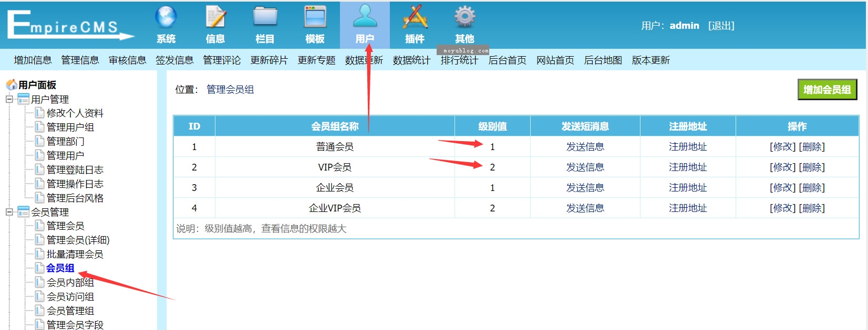Viewport: 868px width, 330px height.
Task: Go to 后台首页
Action: (508, 60)
